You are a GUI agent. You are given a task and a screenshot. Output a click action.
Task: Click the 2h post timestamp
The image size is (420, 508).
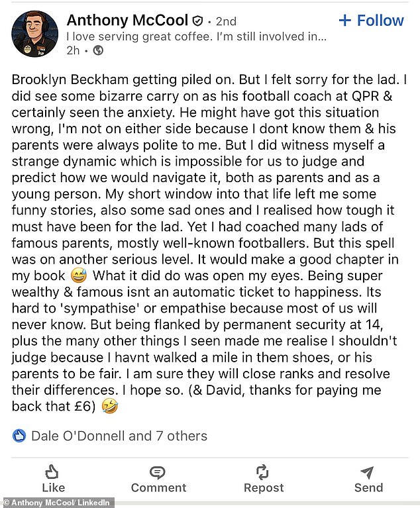74,50
